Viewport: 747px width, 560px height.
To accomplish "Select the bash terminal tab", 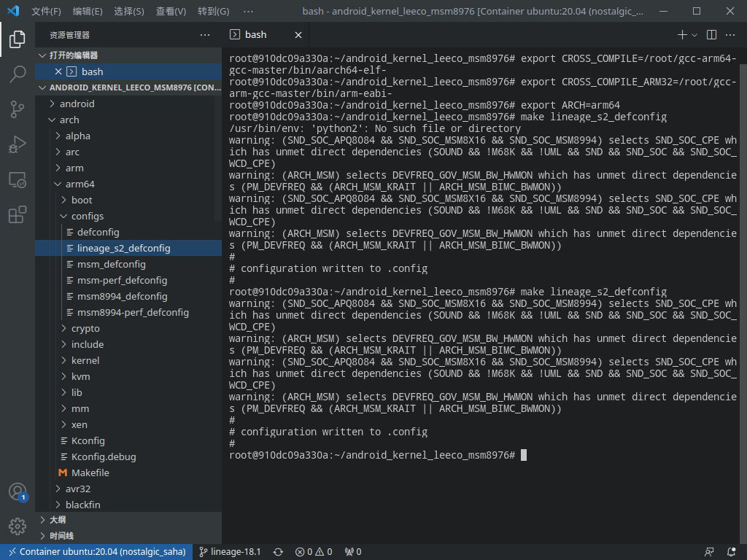I will [255, 34].
